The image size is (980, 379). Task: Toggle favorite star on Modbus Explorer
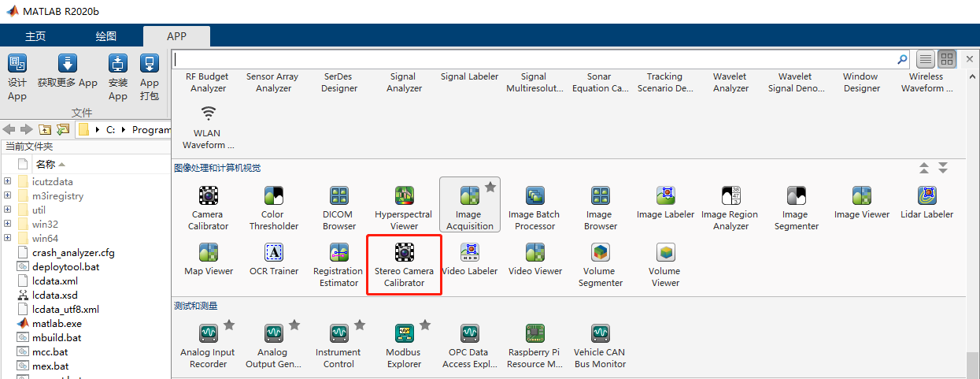click(425, 325)
